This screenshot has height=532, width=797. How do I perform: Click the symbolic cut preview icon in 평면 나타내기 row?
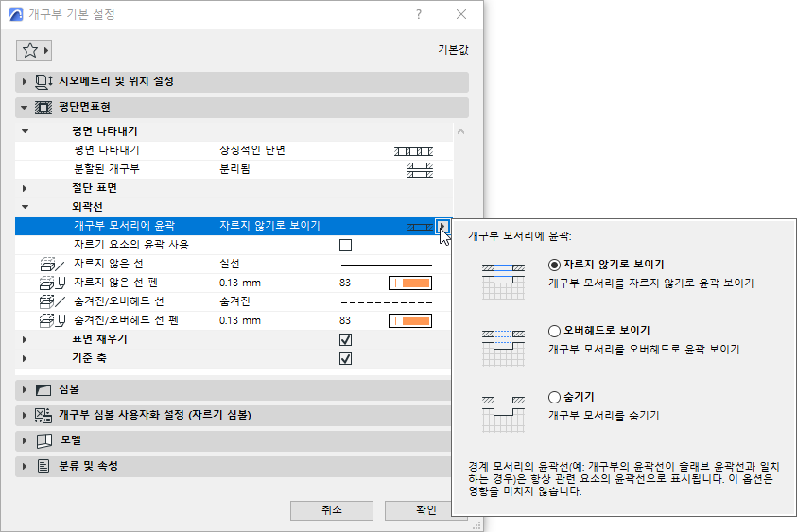pyautogui.click(x=413, y=151)
